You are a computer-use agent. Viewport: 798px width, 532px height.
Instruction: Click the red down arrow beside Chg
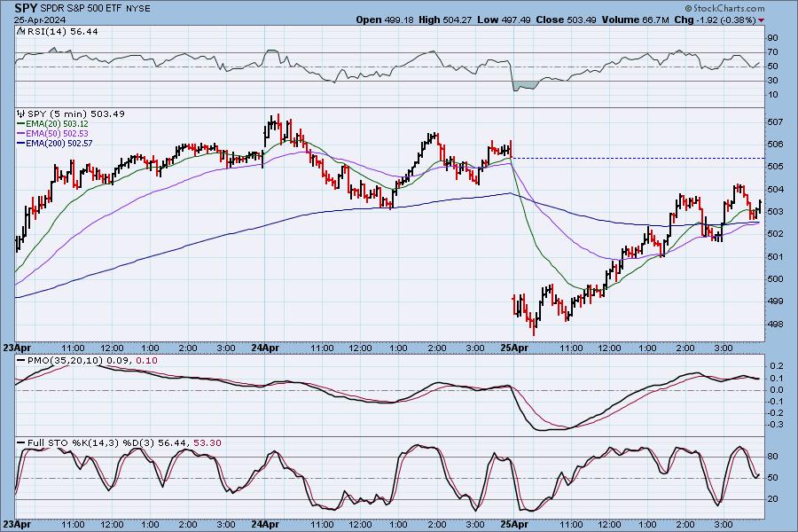(x=761, y=20)
